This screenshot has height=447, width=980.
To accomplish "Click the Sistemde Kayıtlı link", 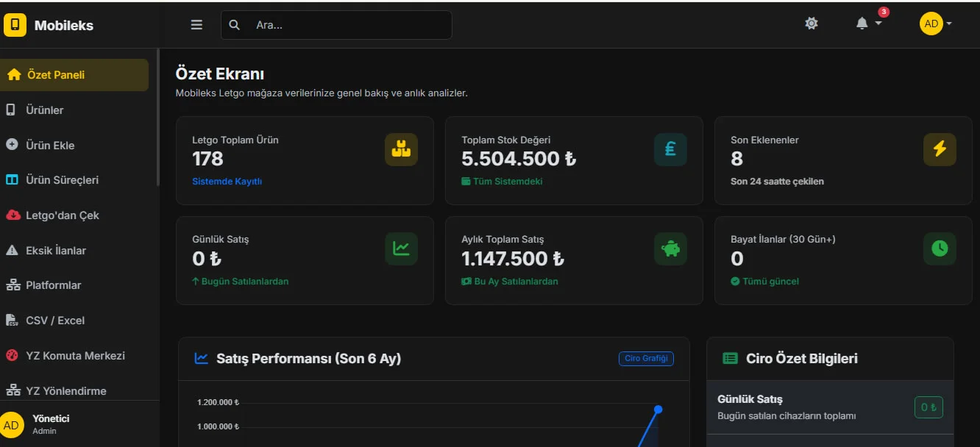I will (x=227, y=182).
